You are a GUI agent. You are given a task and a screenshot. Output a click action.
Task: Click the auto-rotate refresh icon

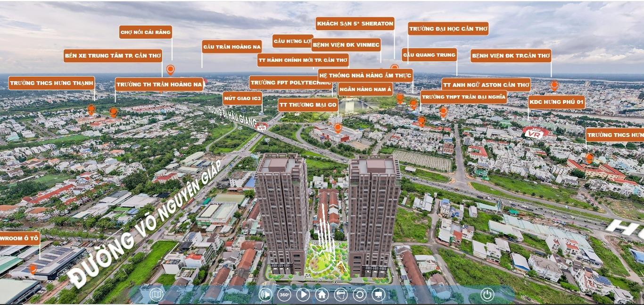coord(360,295)
